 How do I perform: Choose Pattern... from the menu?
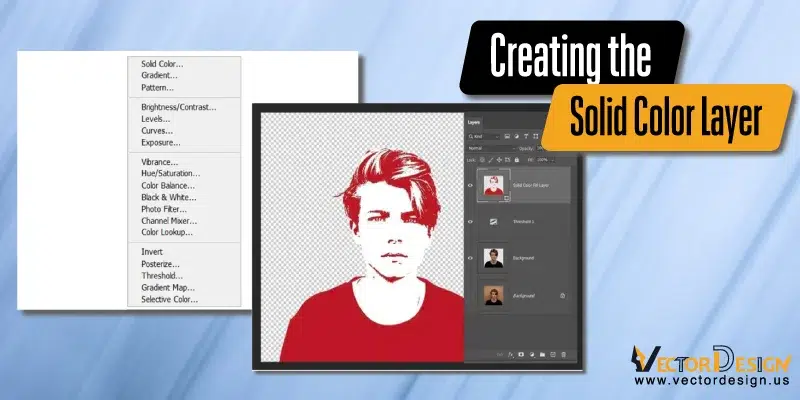pyautogui.click(x=158, y=87)
